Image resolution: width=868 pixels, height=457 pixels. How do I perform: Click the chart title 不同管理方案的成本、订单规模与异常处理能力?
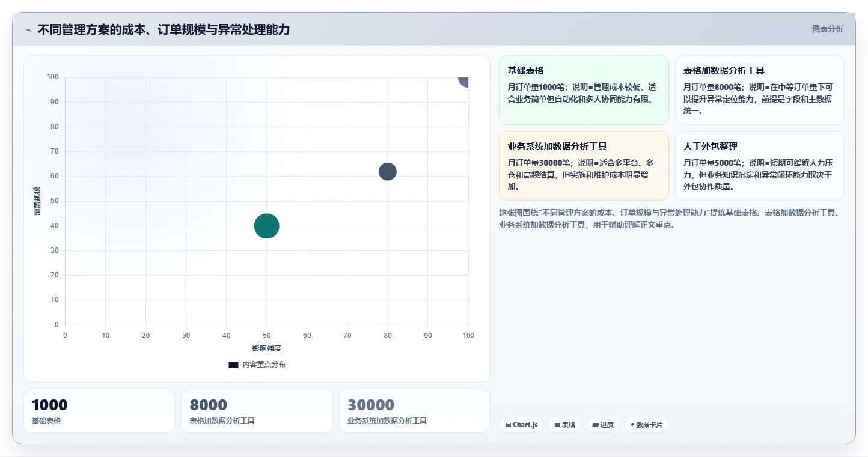pyautogui.click(x=164, y=29)
